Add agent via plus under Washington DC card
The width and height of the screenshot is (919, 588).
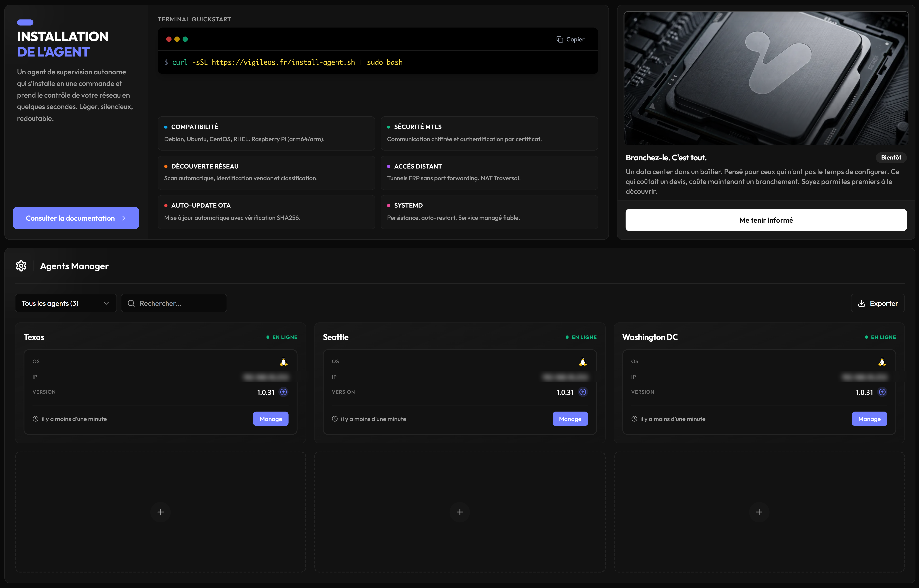[759, 512]
